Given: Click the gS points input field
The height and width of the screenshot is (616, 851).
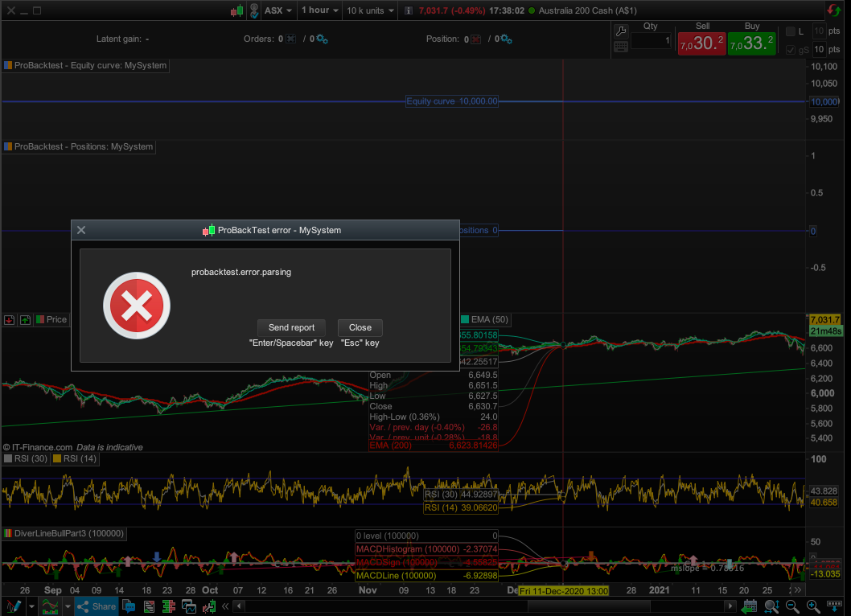Looking at the screenshot, I should point(819,49).
